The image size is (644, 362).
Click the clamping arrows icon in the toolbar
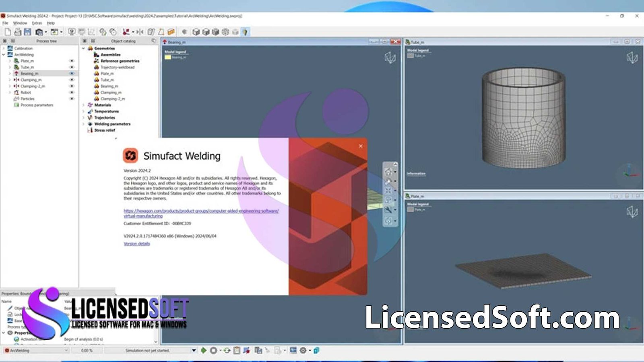point(140,32)
